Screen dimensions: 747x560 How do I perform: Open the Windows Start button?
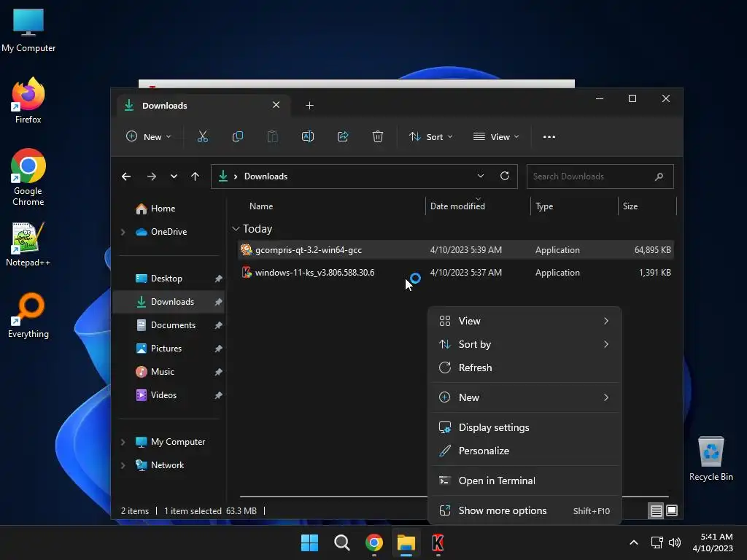click(x=309, y=542)
